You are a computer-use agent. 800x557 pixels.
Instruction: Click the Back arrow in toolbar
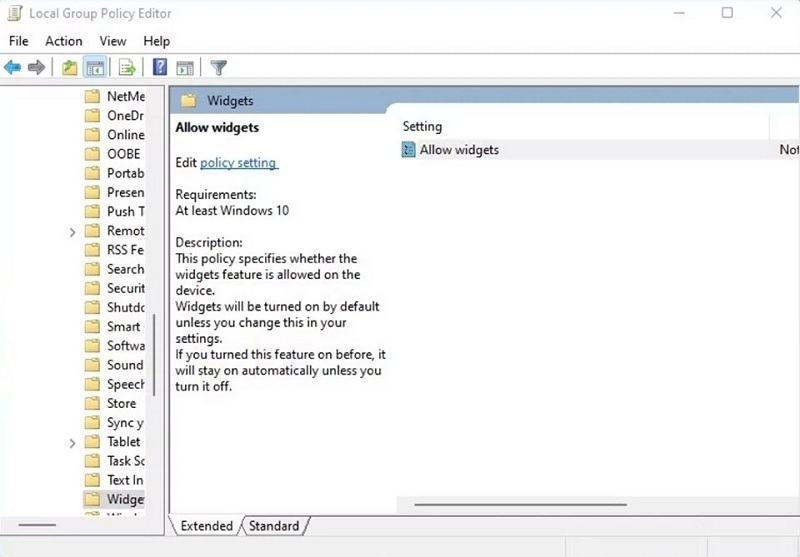13,68
